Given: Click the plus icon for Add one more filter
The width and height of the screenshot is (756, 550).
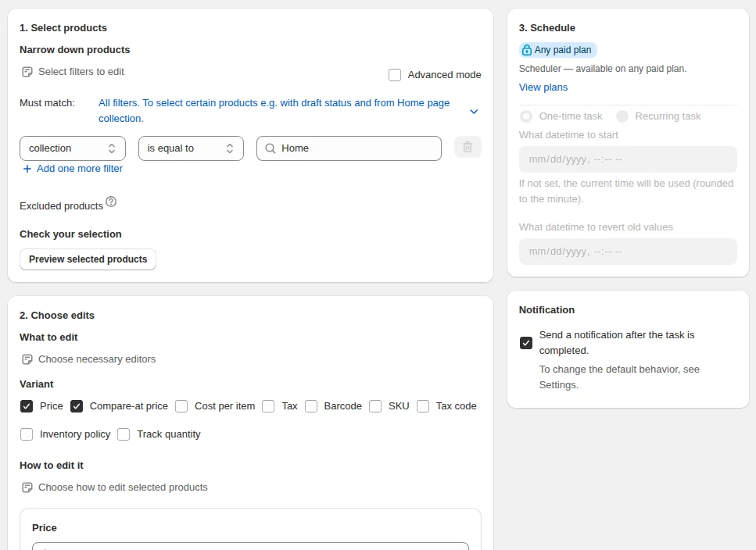Looking at the screenshot, I should click(x=27, y=169).
